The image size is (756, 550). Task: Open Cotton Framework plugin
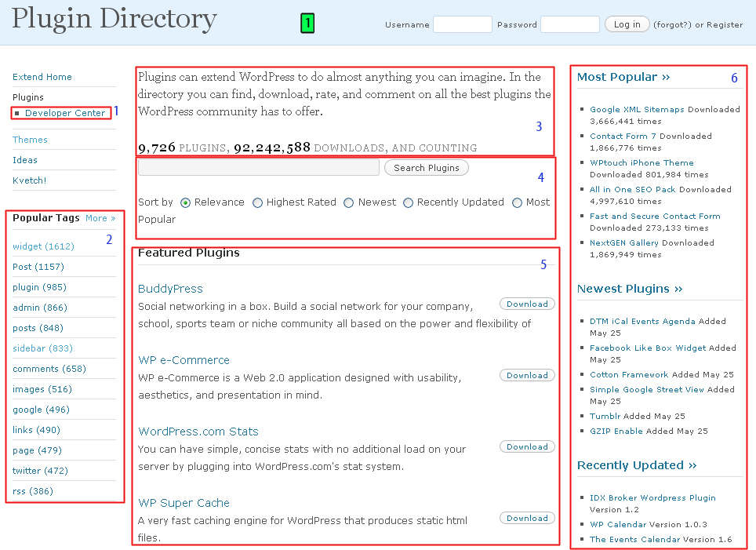tap(629, 374)
